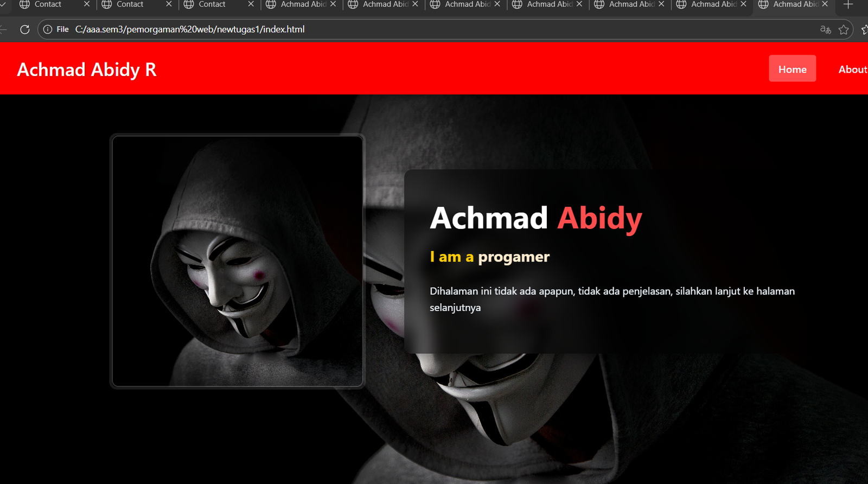This screenshot has width=868, height=484.
Task: Close the active Achmad Abidy tab
Action: point(825,4)
